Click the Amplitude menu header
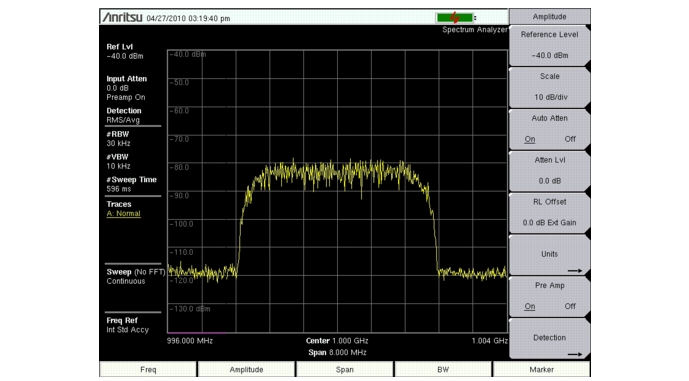Screen dimensions: 689x381 (549, 17)
